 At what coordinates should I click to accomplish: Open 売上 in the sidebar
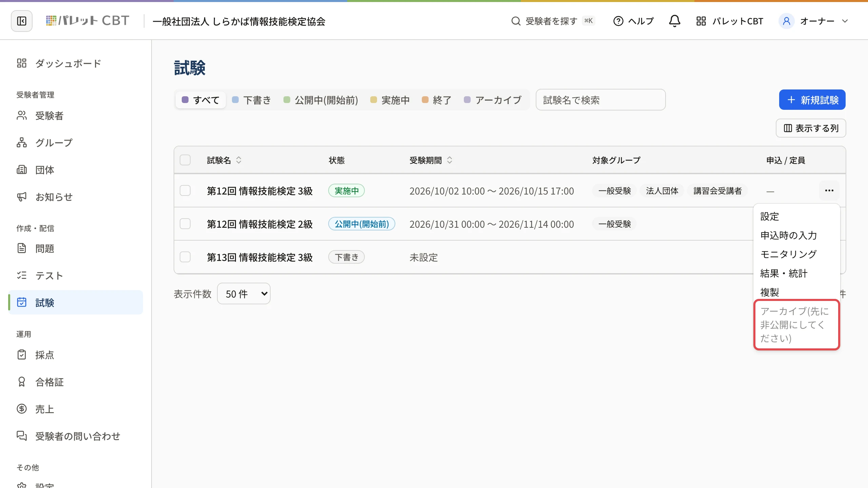(76, 409)
